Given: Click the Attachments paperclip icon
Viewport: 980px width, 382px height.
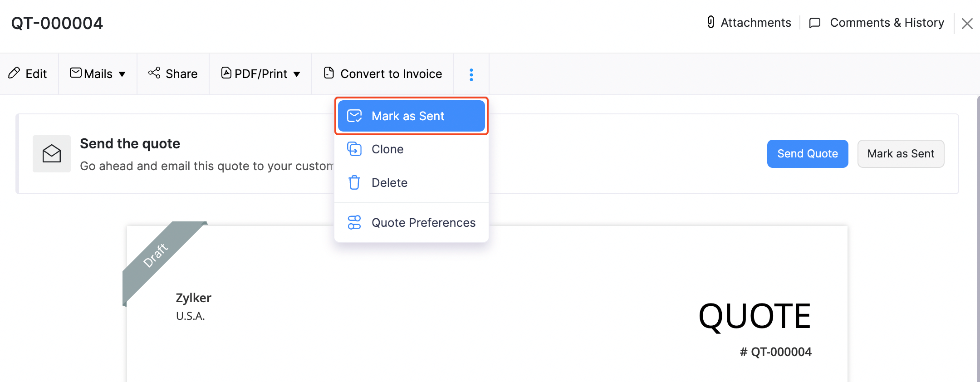Looking at the screenshot, I should click(x=711, y=22).
